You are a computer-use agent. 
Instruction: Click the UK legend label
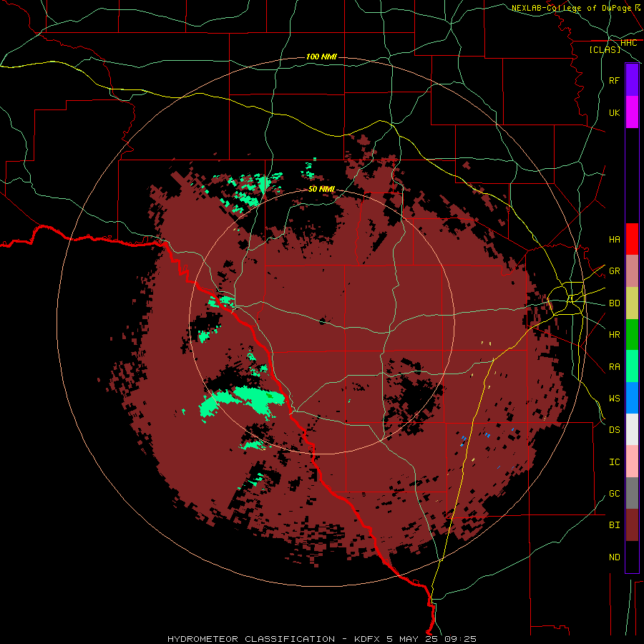(x=615, y=112)
